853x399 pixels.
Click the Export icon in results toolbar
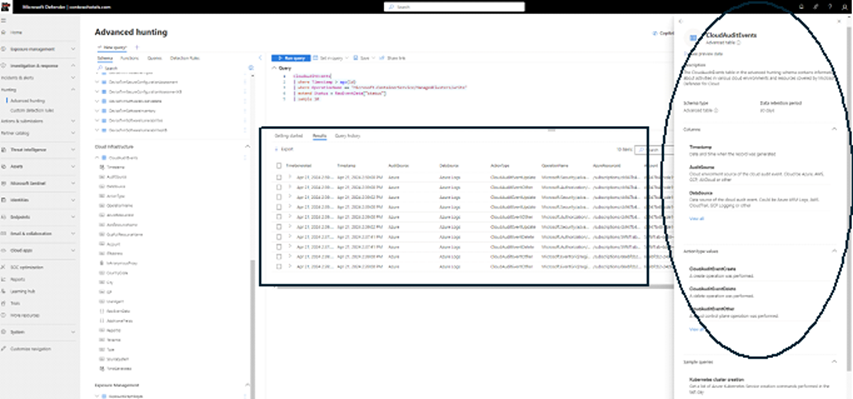pos(276,149)
